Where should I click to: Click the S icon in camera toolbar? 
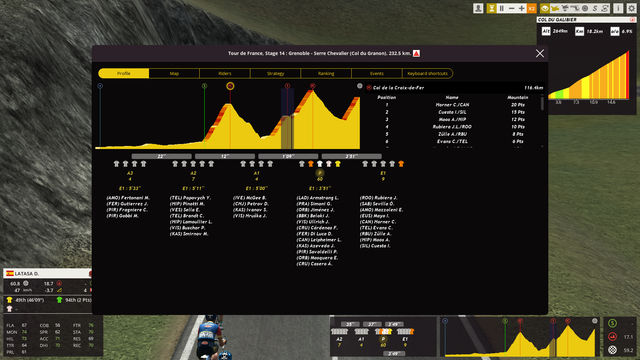point(595,8)
